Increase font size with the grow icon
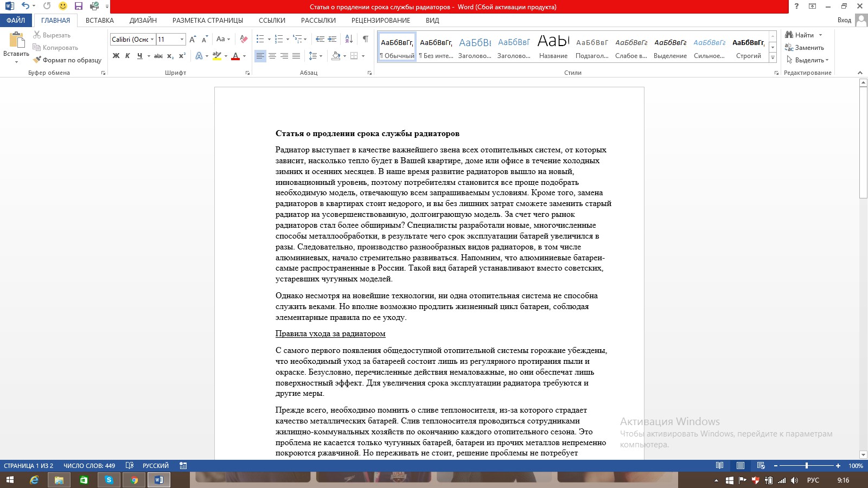 coord(193,39)
